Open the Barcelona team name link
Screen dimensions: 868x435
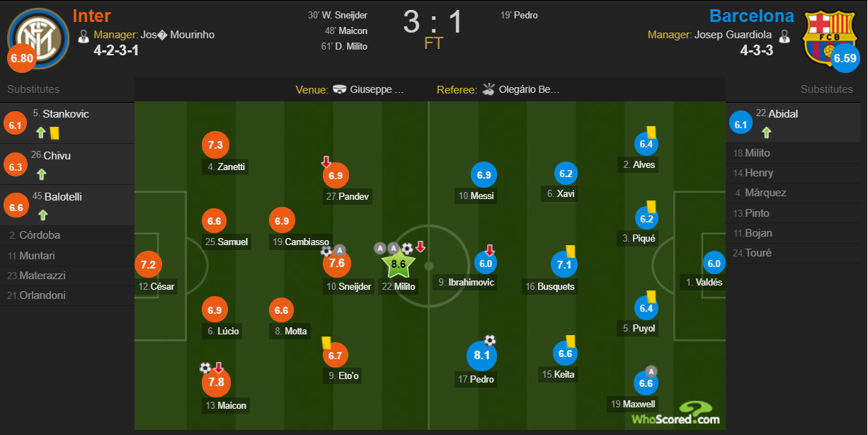coord(752,16)
